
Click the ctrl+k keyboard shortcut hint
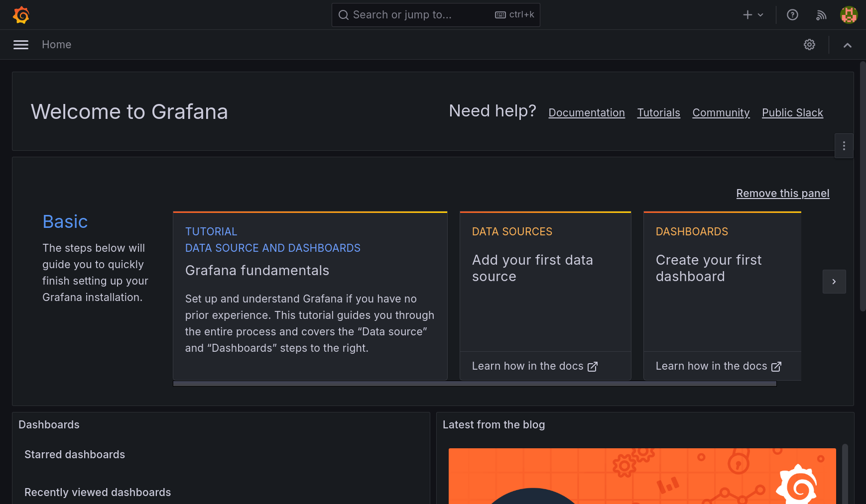514,15
